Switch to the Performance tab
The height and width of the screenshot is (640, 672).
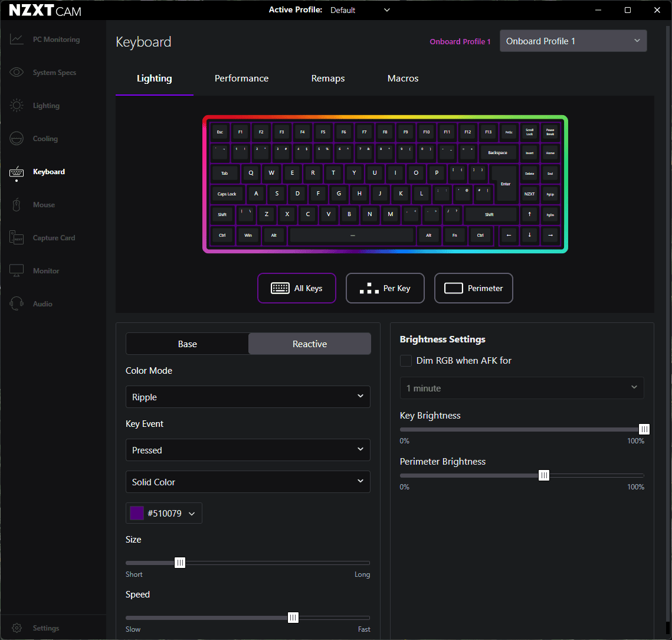pyautogui.click(x=241, y=79)
